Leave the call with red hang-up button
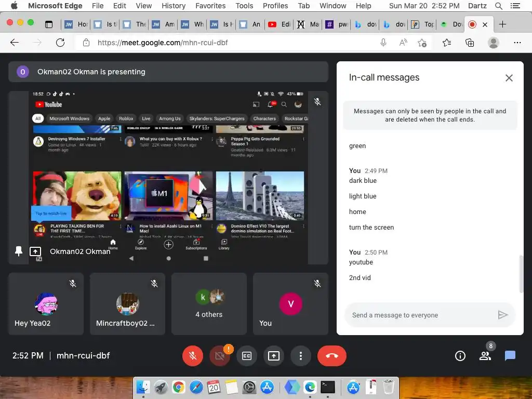Screen dimensions: 532x399 tap(332, 355)
